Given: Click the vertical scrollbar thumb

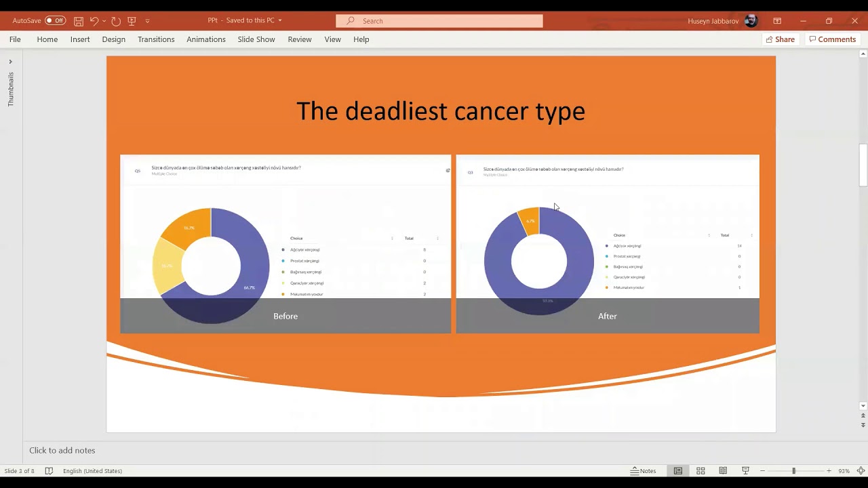Looking at the screenshot, I should click(x=863, y=165).
